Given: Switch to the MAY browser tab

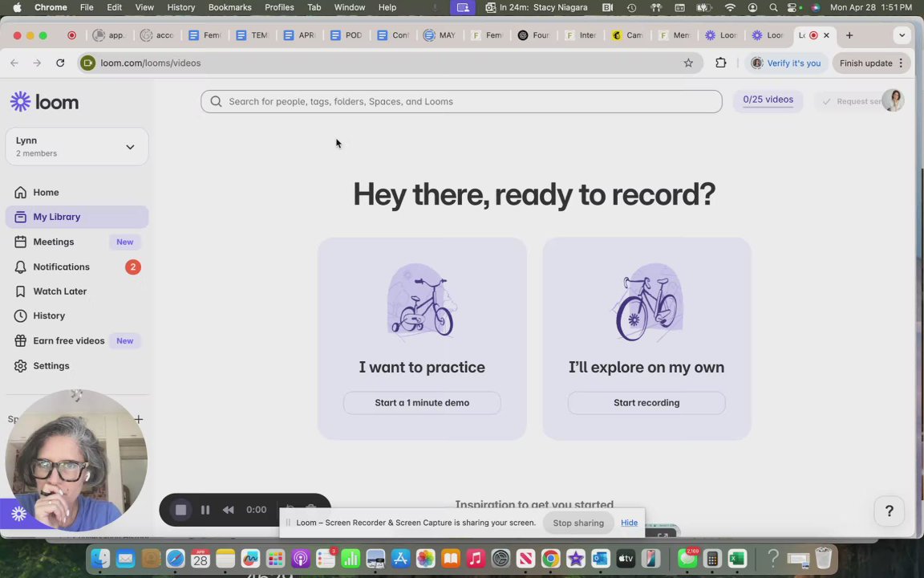Looking at the screenshot, I should 440,35.
